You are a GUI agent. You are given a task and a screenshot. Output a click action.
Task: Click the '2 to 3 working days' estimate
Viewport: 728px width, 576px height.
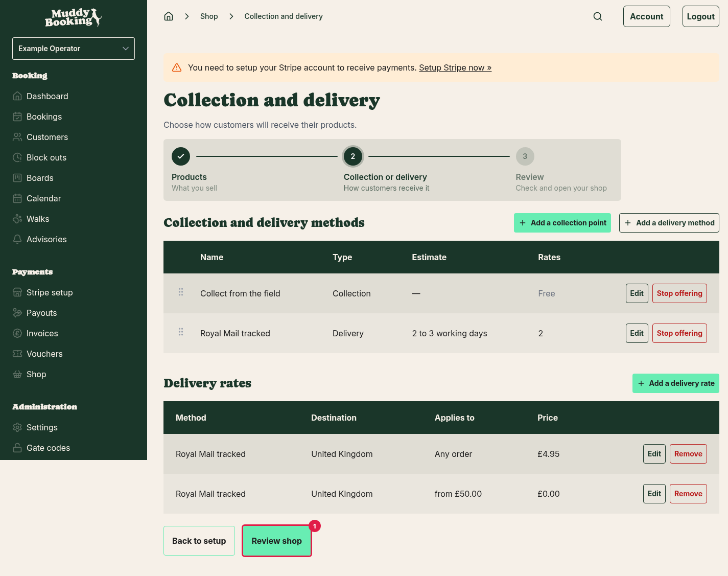450,333
